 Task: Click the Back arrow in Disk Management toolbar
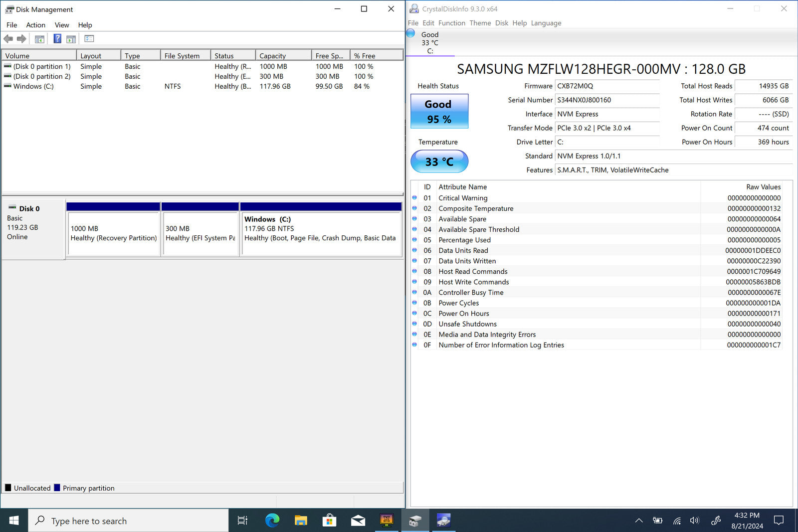pyautogui.click(x=8, y=39)
